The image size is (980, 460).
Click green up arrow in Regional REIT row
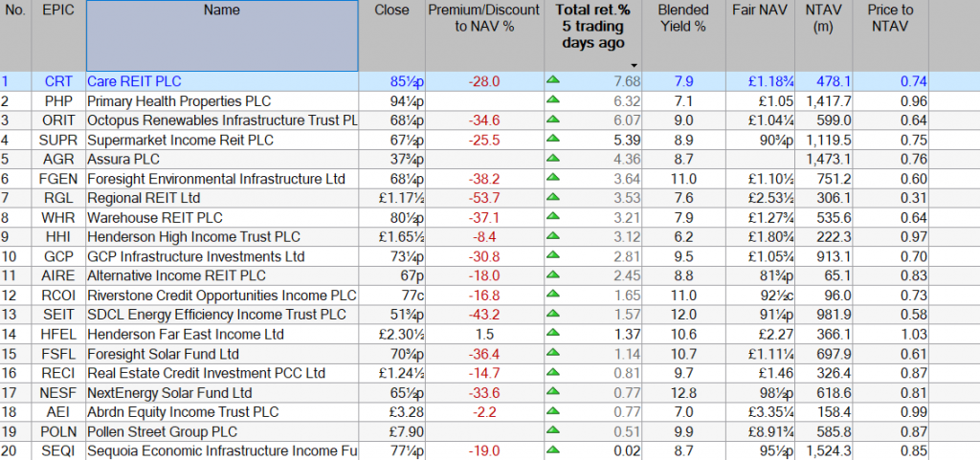coord(552,197)
